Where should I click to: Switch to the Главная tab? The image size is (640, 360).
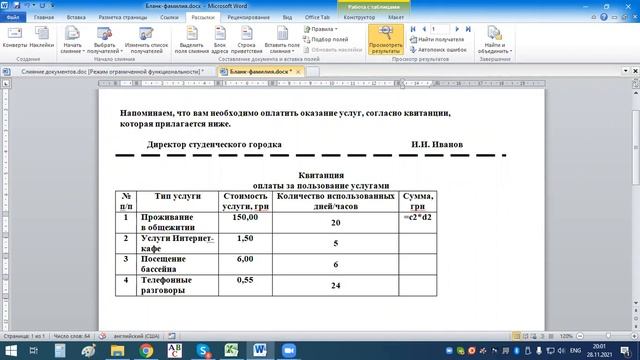[44, 18]
